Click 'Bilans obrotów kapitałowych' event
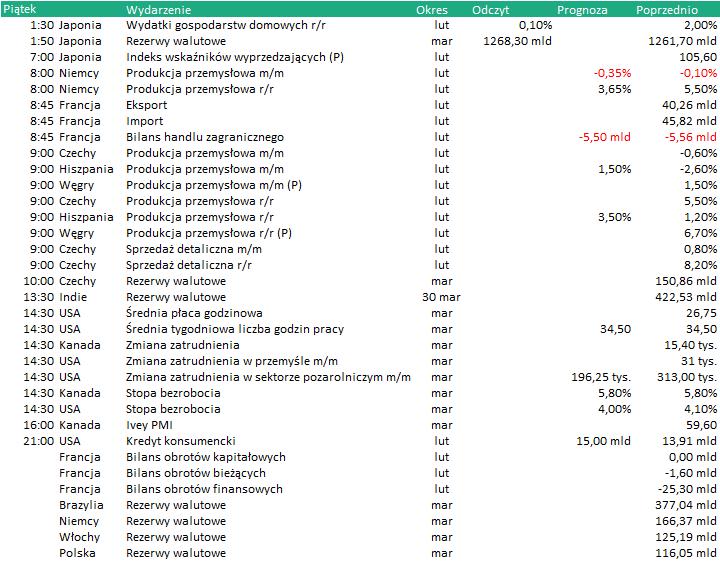Image resolution: width=720 pixels, height=561 pixels. click(x=206, y=457)
